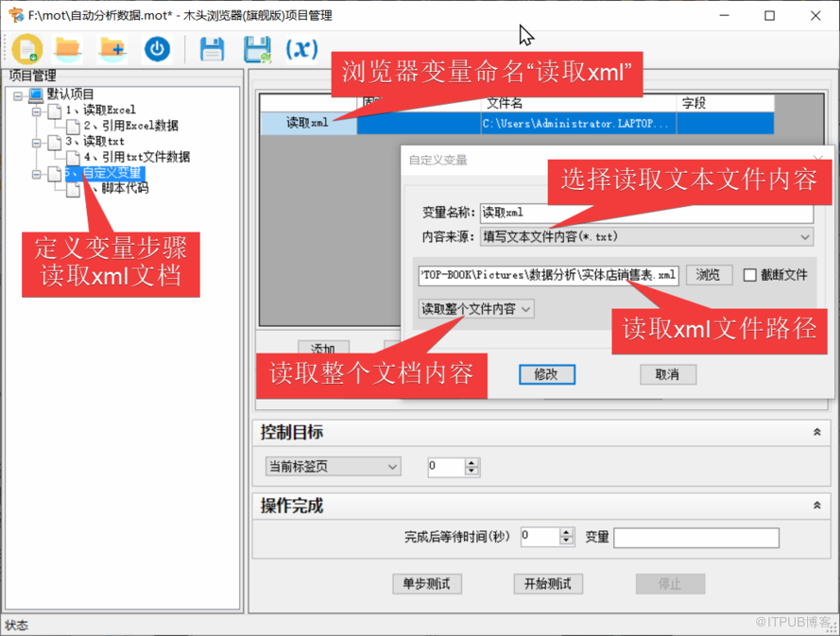Collapse the 3、读取txt tree node
This screenshot has height=636, width=840.
coord(36,143)
